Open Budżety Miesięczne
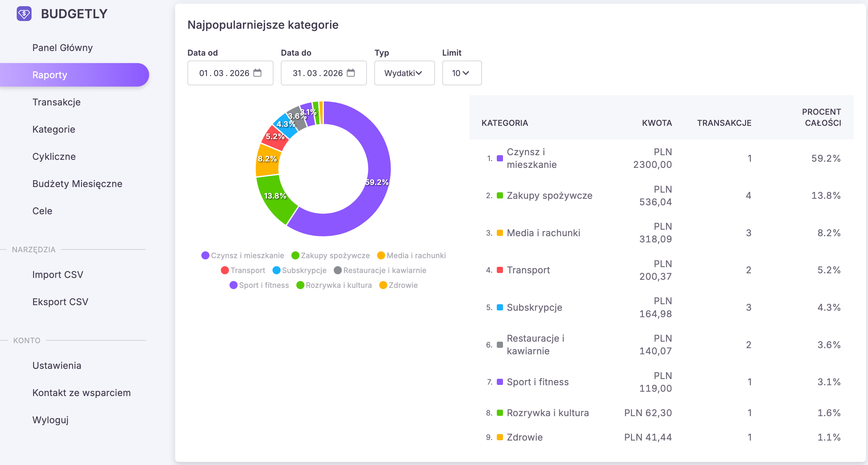 [77, 184]
